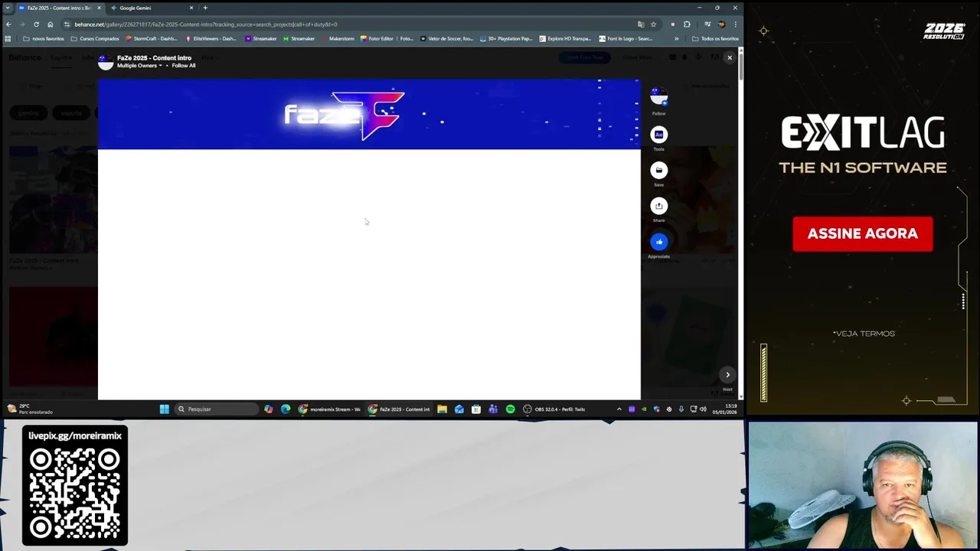Open File Explorer from taskbar
This screenshot has height=551, width=980.
442,409
